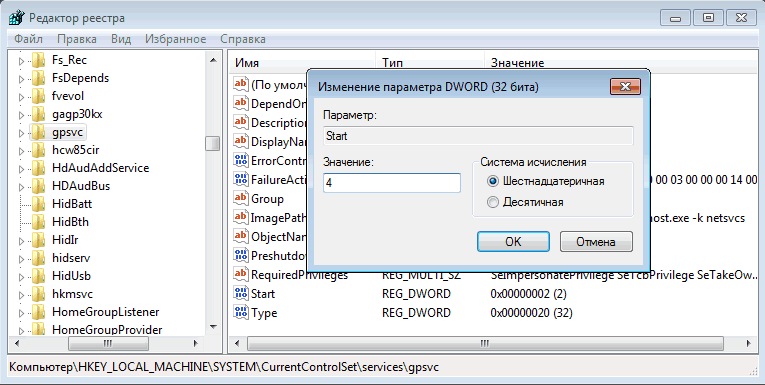Click the DependOnService string value icon
Screen dimensions: 765x385
click(x=241, y=102)
